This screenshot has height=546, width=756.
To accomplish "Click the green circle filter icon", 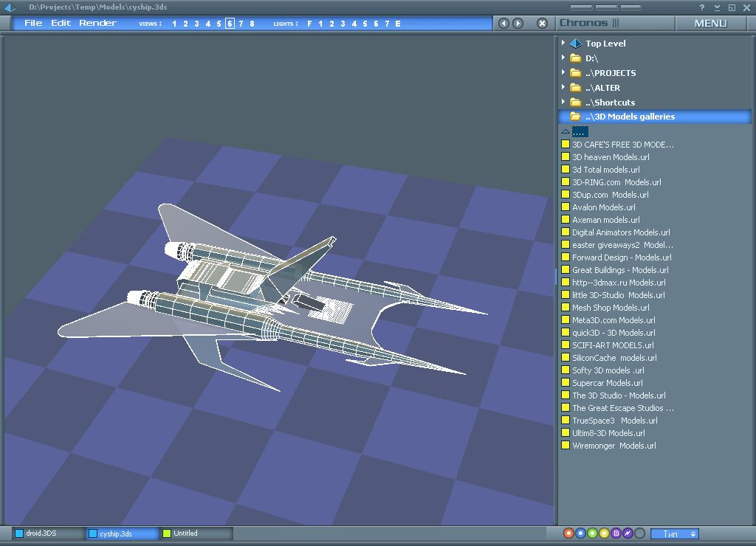I will 592,533.
